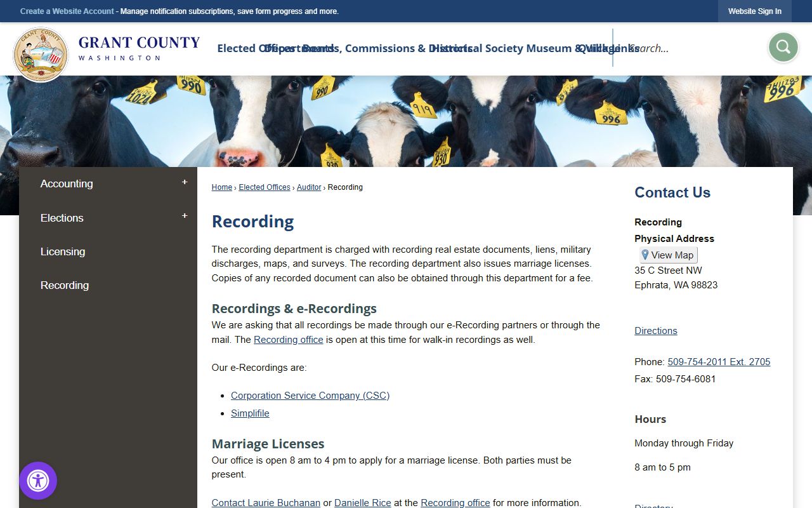Click Create a Website Account link
Image resolution: width=812 pixels, height=508 pixels.
coord(67,11)
